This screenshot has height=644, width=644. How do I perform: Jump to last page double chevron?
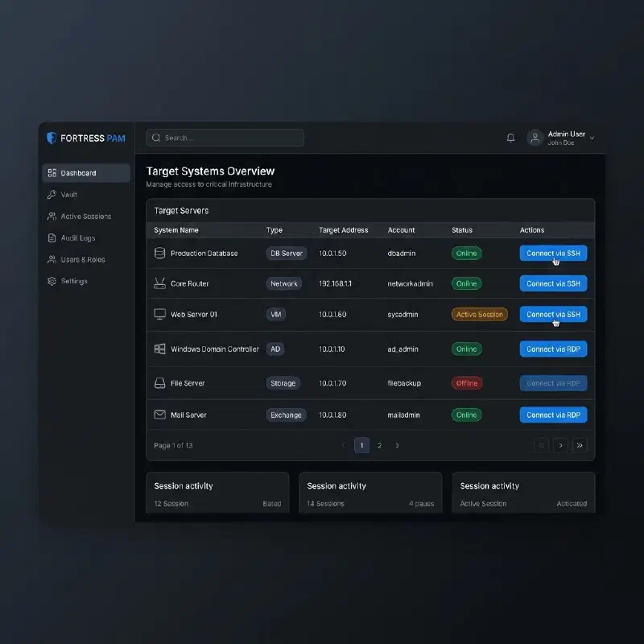tap(580, 445)
